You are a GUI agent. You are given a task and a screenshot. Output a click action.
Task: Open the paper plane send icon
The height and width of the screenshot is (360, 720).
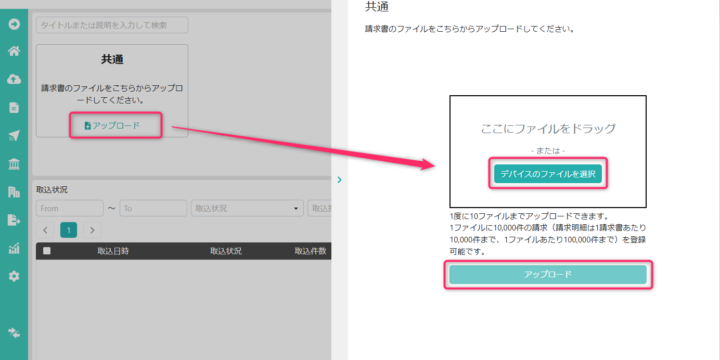tap(14, 136)
